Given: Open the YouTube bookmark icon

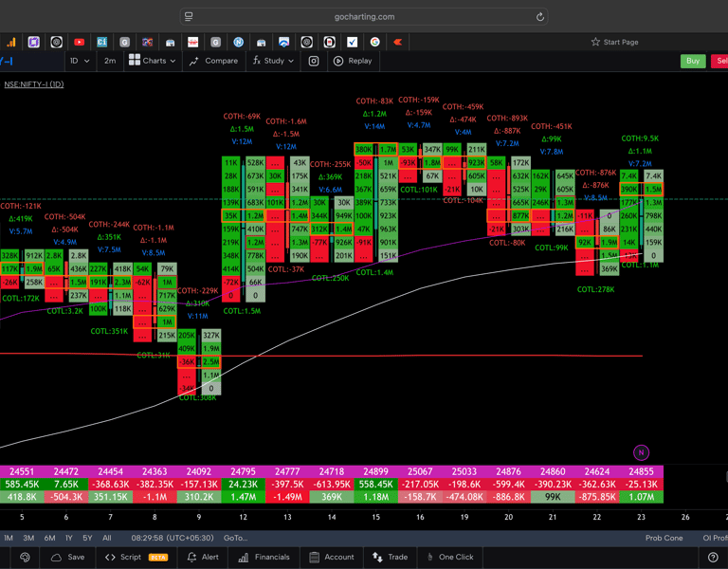Looking at the screenshot, I should 79,43.
